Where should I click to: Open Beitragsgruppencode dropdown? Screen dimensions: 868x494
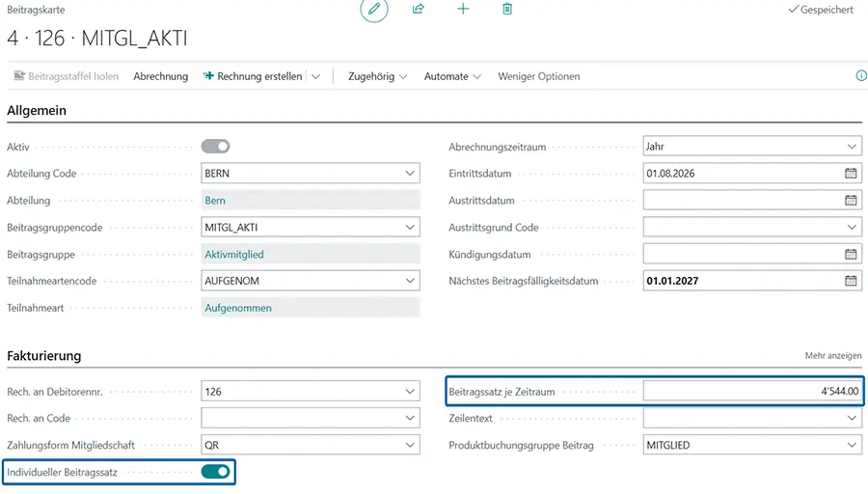click(410, 227)
